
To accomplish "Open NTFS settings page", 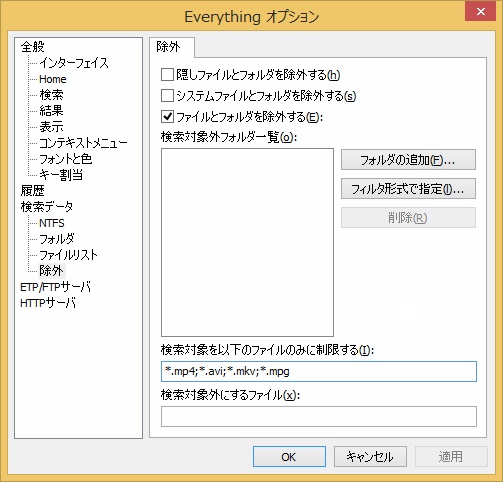I will pos(52,223).
